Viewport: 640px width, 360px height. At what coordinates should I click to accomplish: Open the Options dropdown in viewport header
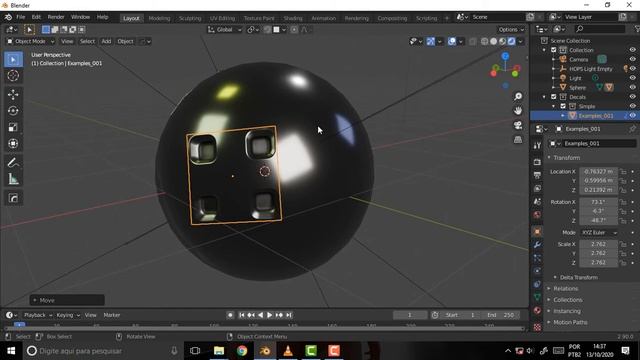[x=511, y=29]
